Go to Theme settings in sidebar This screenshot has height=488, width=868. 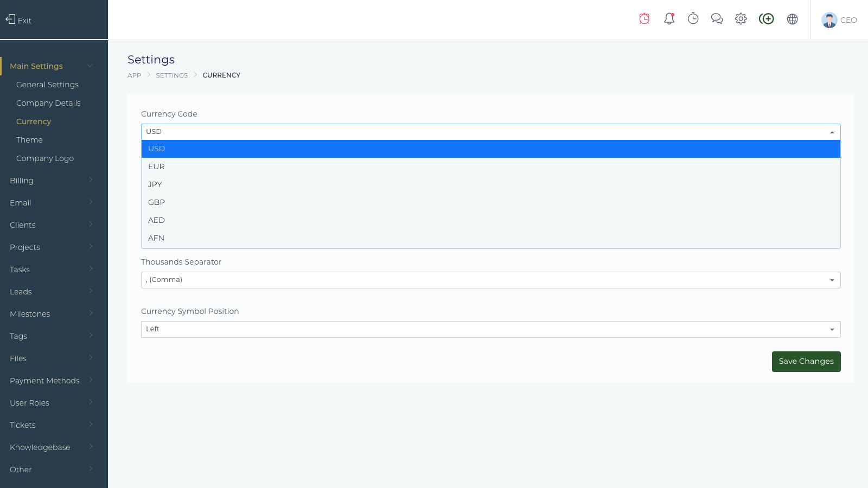point(29,140)
